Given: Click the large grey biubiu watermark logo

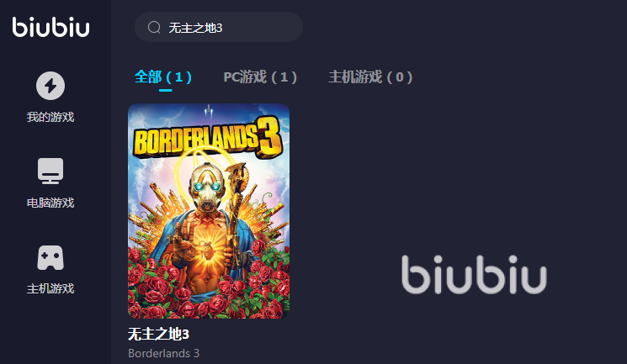Looking at the screenshot, I should pyautogui.click(x=475, y=275).
